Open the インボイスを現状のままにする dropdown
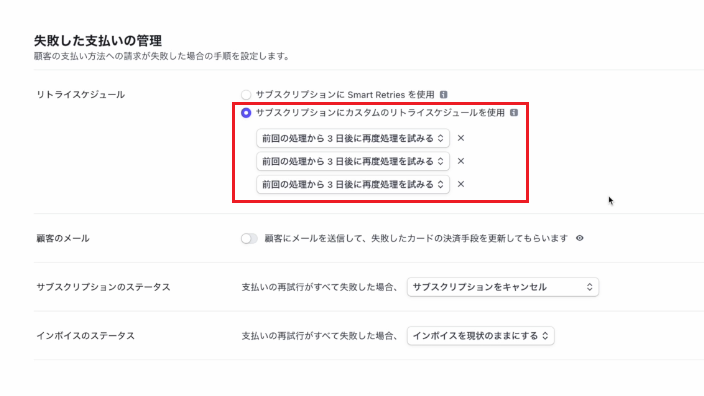704x396 pixels. (481, 336)
